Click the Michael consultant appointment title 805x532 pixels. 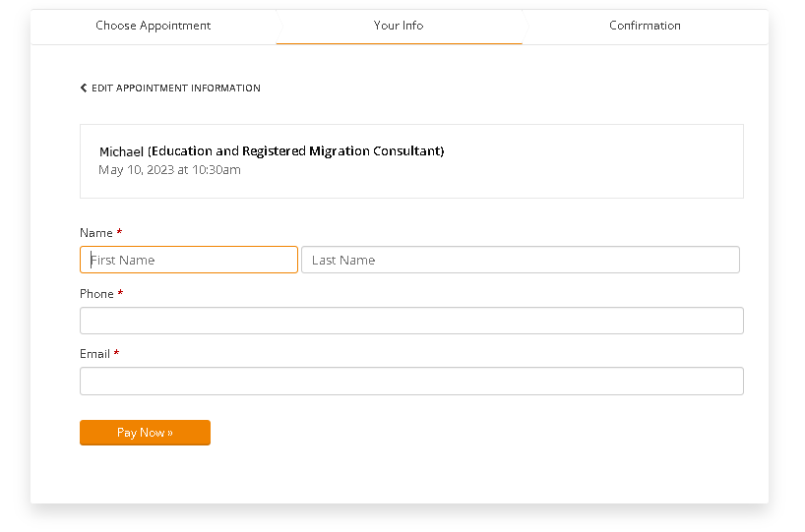272,151
